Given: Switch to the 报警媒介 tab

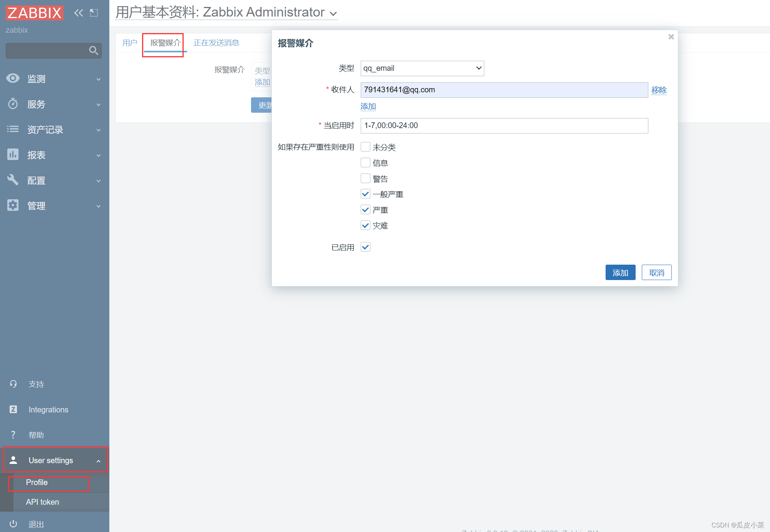Looking at the screenshot, I should click(165, 43).
